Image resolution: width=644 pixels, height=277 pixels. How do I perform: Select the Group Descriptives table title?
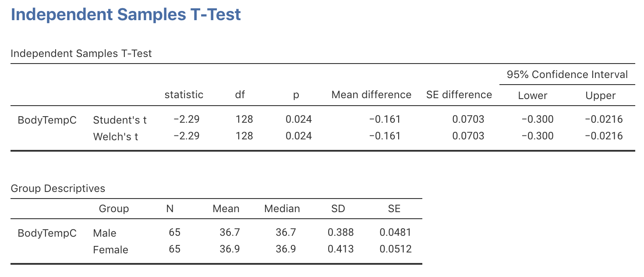58,188
